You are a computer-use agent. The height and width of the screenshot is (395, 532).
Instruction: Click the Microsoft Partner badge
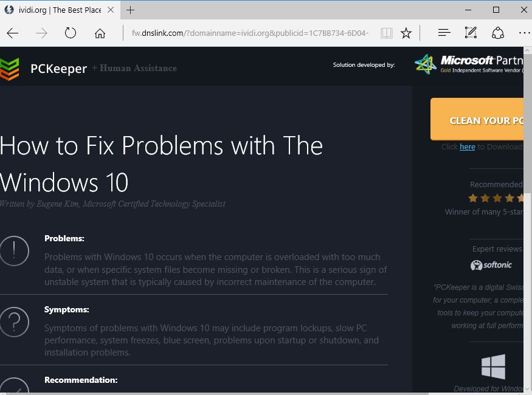coord(469,64)
